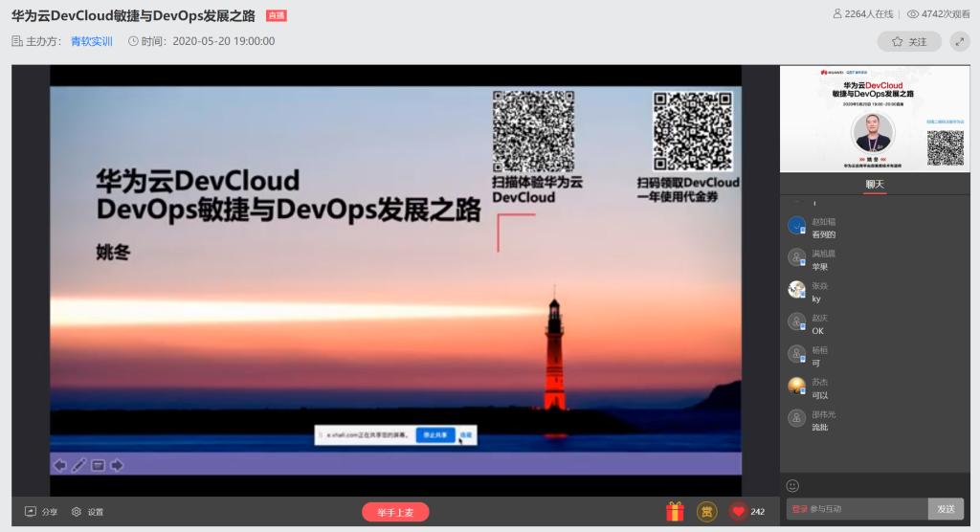This screenshot has width=980, height=532.
Task: Like the stream with heart icon
Action: 737,512
